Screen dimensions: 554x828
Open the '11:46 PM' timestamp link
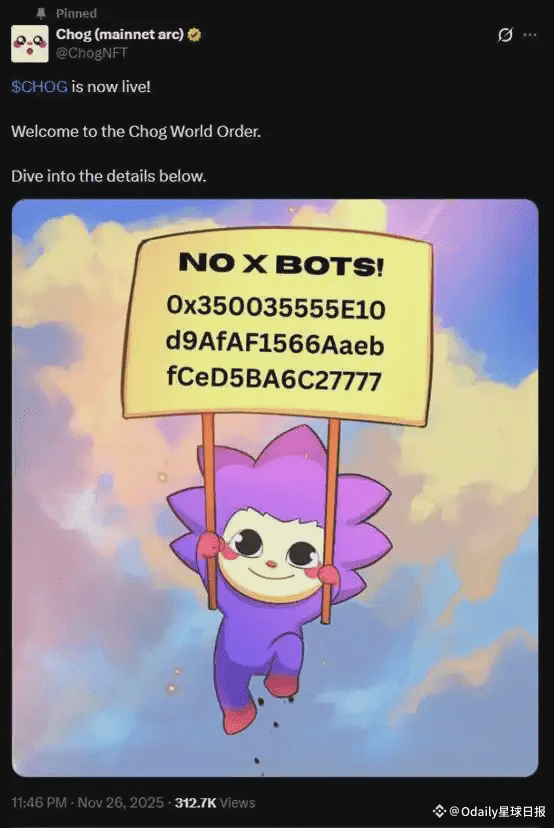(39, 803)
